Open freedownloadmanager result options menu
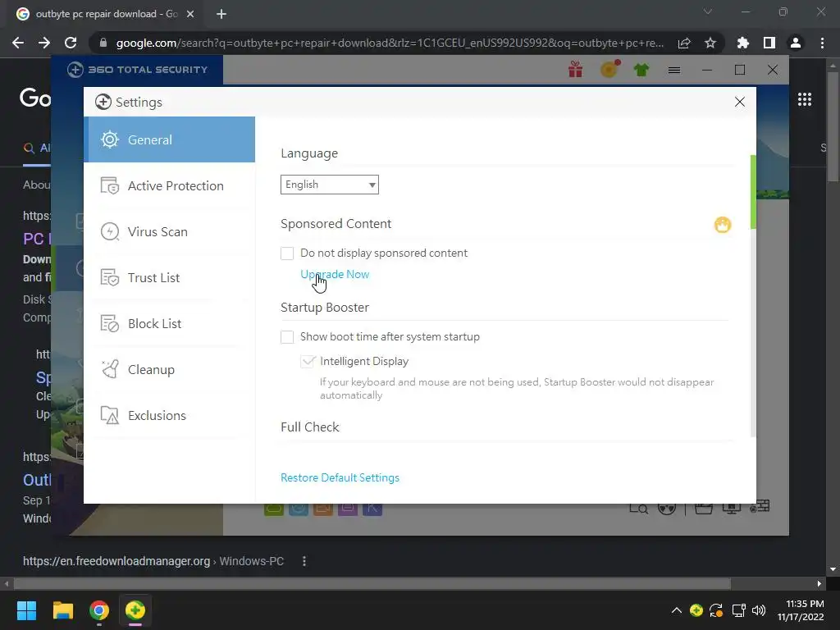The image size is (840, 630). coord(304,561)
